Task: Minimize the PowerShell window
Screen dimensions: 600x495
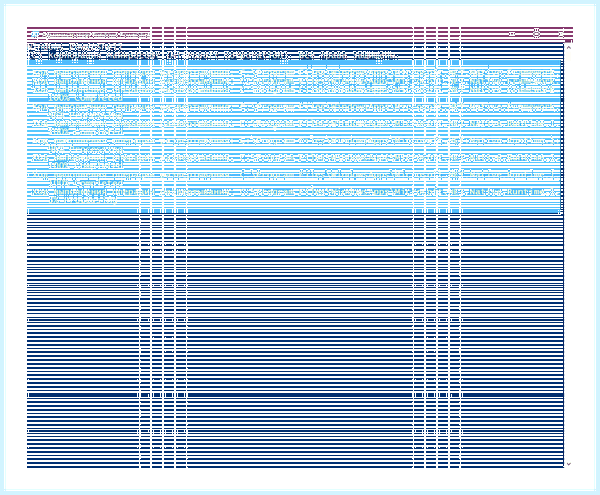Action: pyautogui.click(x=512, y=34)
